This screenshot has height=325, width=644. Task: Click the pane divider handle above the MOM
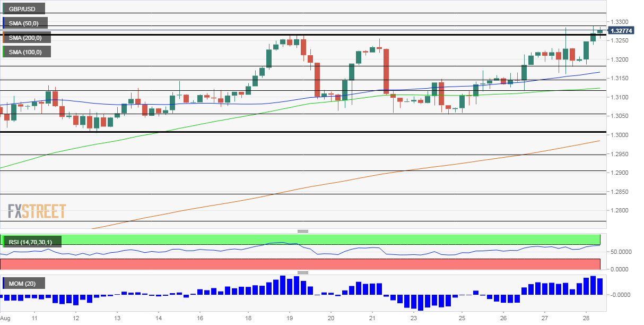[303, 272]
